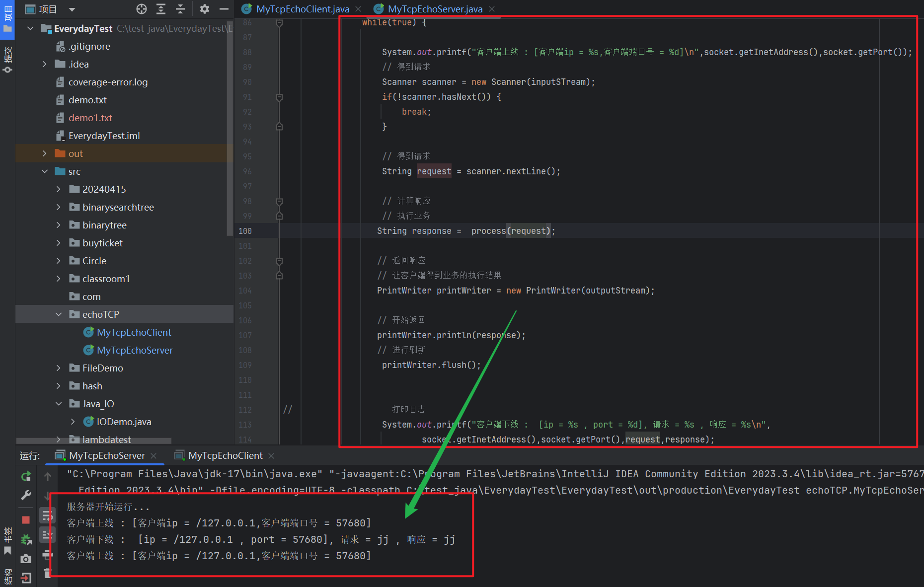Expand the out folder
924x587 pixels.
45,153
